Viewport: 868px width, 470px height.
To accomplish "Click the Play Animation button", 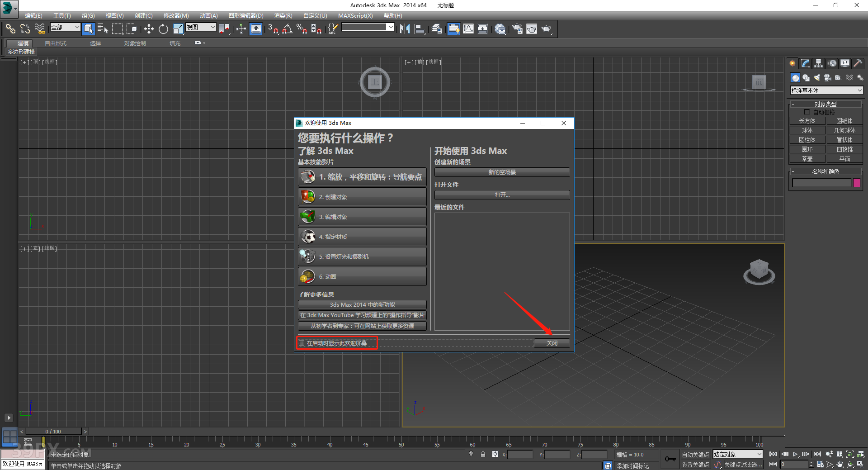I will (x=795, y=454).
